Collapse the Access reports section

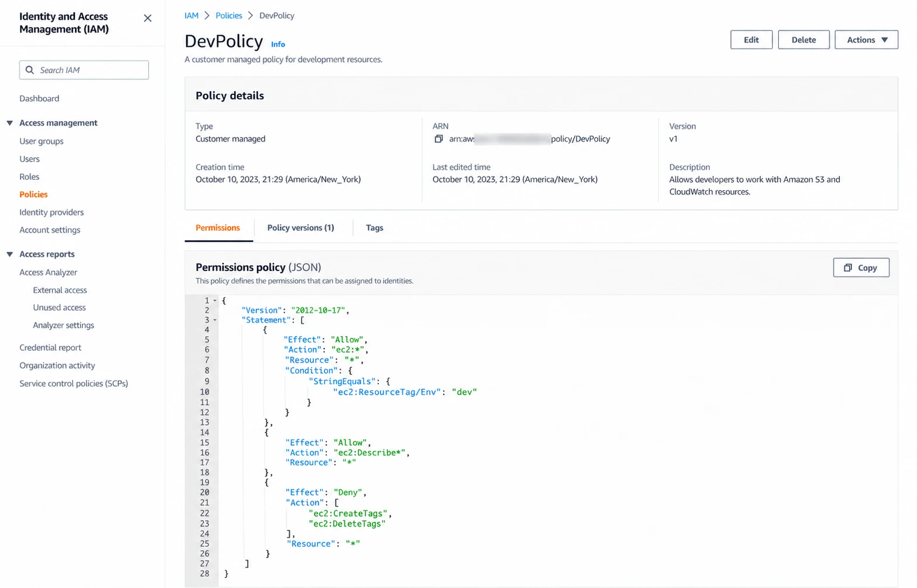[9, 254]
